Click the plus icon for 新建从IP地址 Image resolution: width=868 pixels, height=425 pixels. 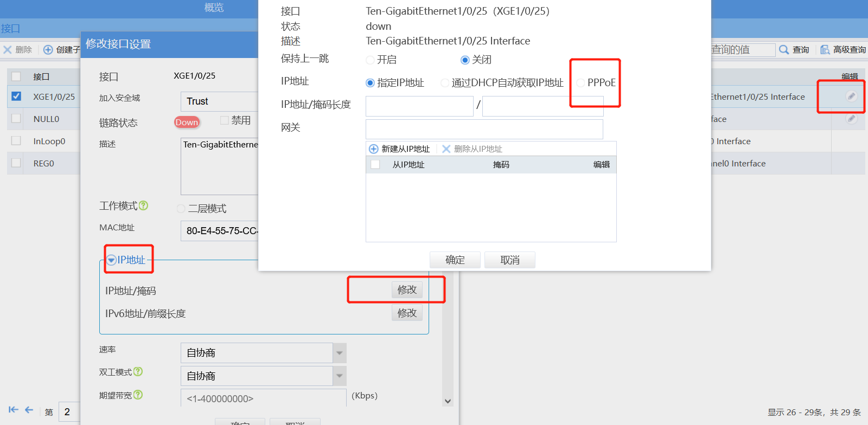coord(373,149)
